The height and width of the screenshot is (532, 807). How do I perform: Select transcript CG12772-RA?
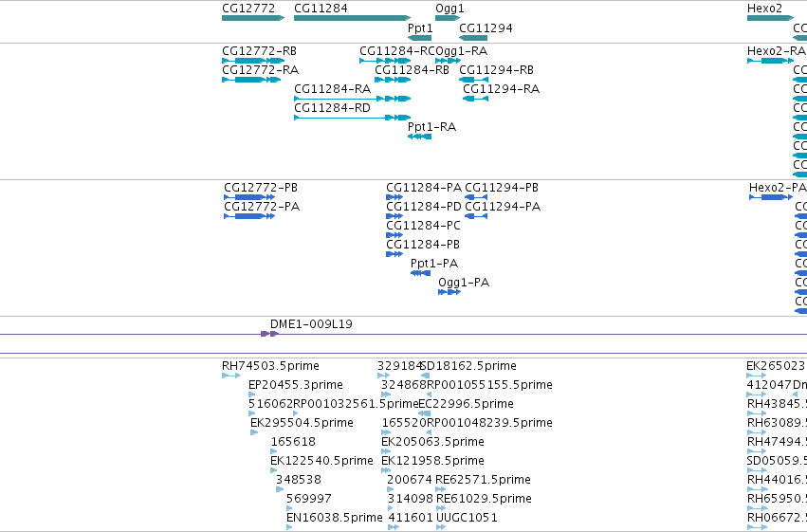click(251, 80)
